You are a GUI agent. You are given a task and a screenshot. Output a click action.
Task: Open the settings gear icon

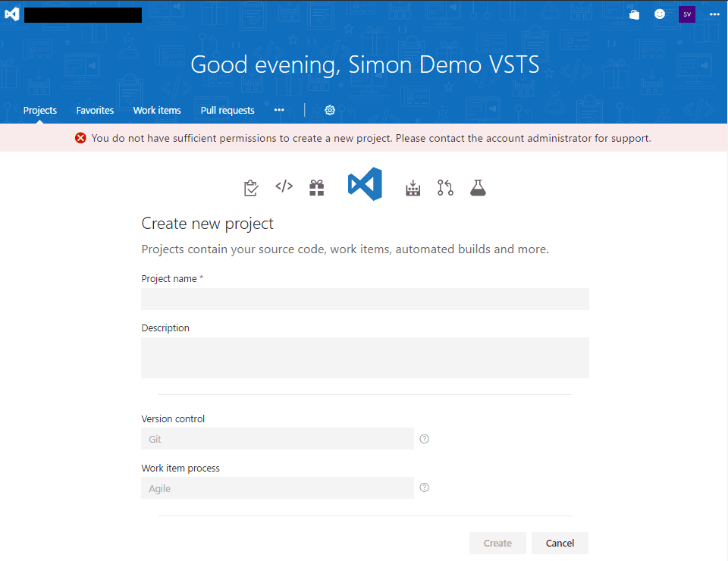(x=330, y=110)
